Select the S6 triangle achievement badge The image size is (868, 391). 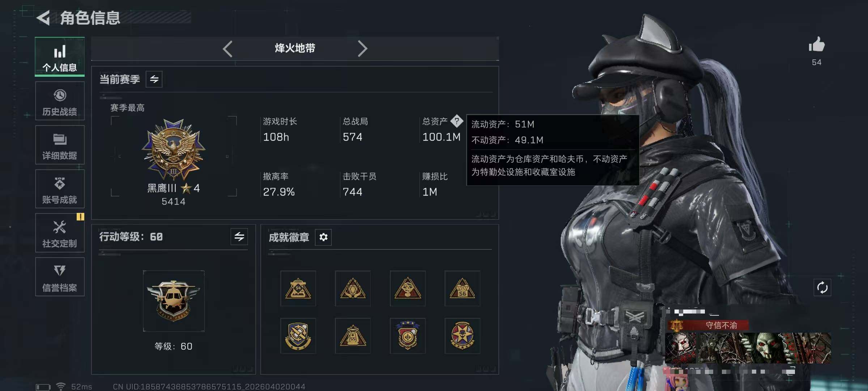tap(462, 289)
